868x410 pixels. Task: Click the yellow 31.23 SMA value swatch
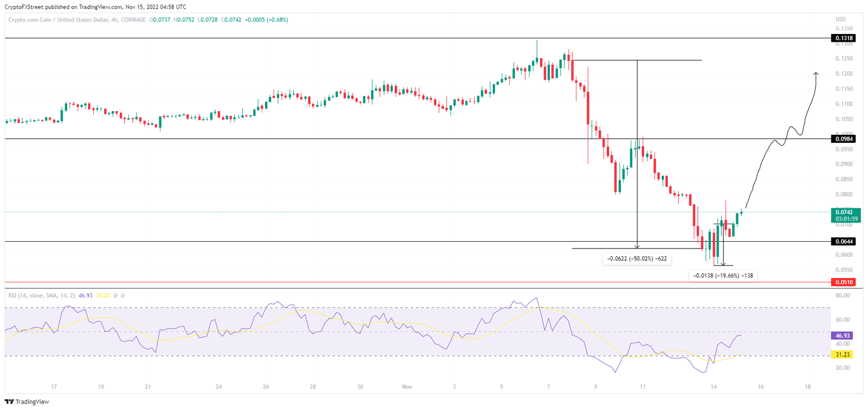(843, 354)
